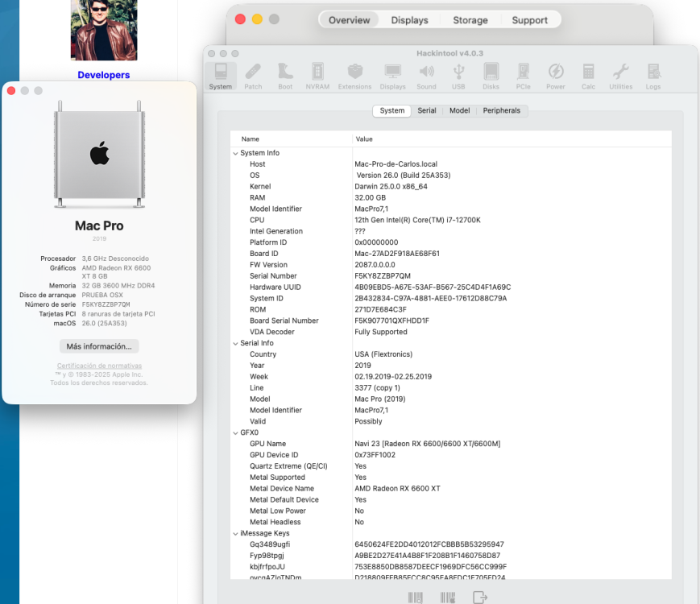Select the Line 3377 (copy 1) row

[x=451, y=388]
